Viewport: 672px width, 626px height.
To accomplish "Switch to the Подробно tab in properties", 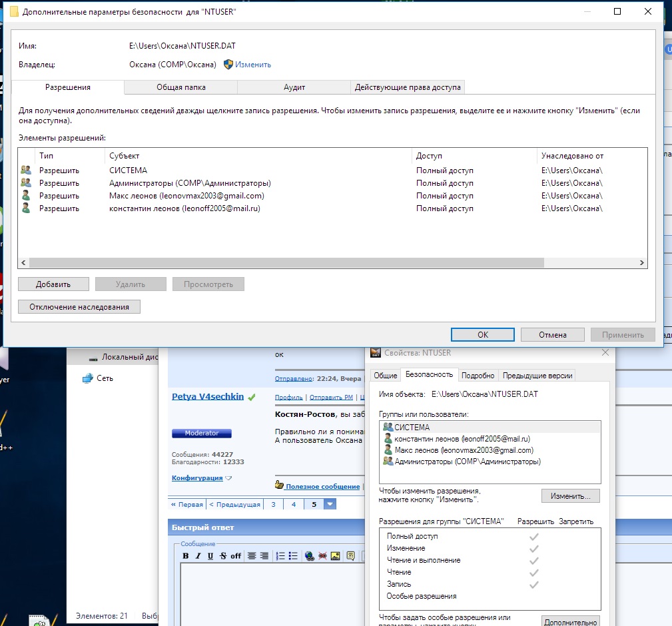I will 478,376.
